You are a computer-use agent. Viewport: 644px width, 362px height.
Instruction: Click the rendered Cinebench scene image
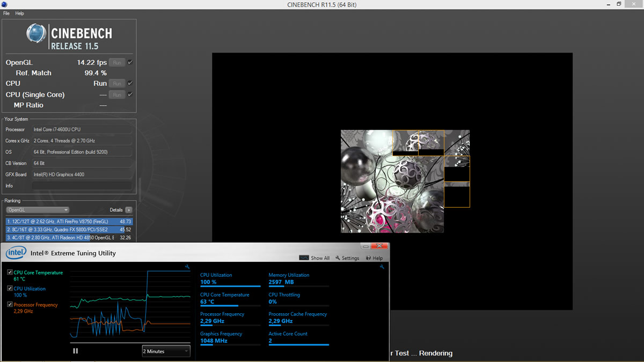405,181
